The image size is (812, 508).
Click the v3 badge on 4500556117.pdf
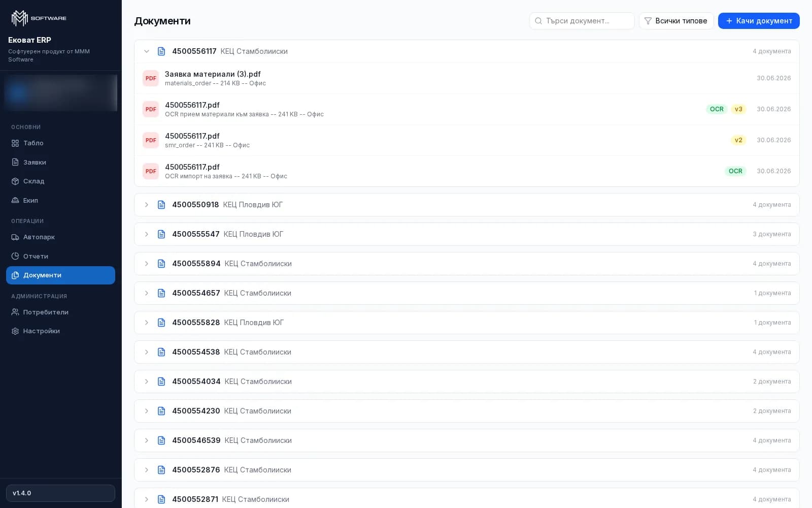pyautogui.click(x=738, y=109)
